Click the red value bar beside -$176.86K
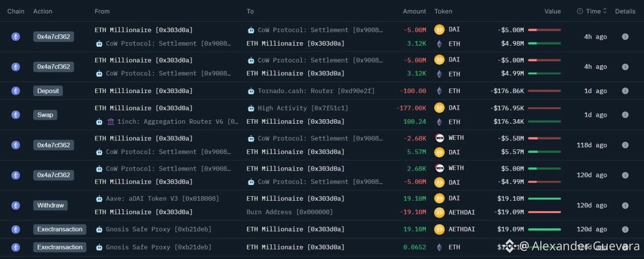The height and width of the screenshot is (259, 644). click(x=544, y=91)
